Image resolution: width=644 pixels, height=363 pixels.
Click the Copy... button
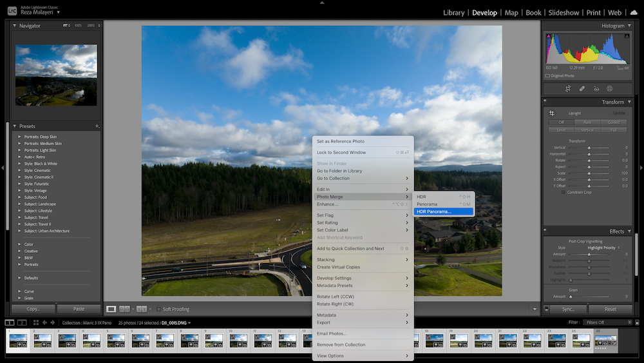[33, 309]
